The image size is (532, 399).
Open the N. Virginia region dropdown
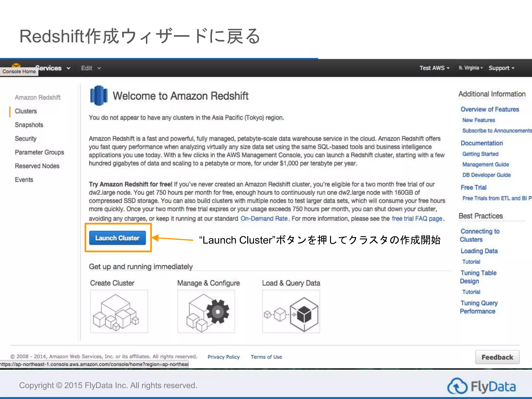pos(470,68)
